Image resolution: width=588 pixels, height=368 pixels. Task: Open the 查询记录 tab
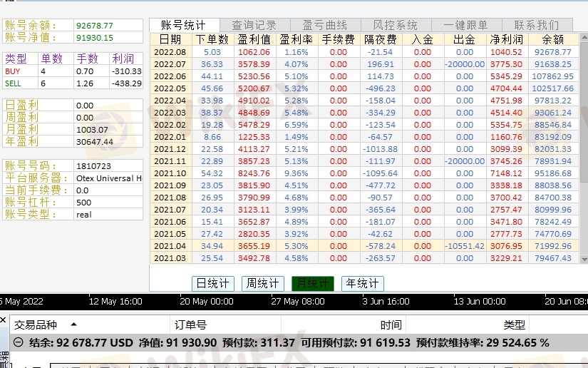coord(255,26)
